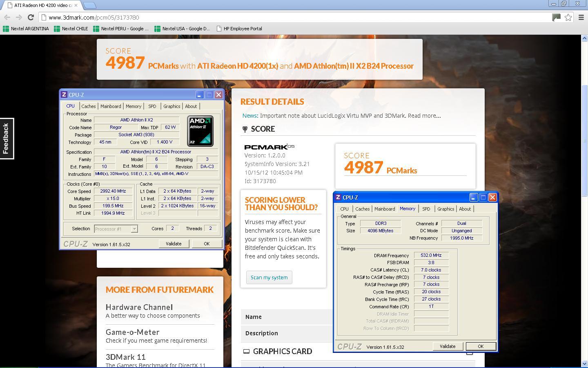Open About tab in CPU-Z CPU window
The height and width of the screenshot is (368, 588).
point(191,106)
